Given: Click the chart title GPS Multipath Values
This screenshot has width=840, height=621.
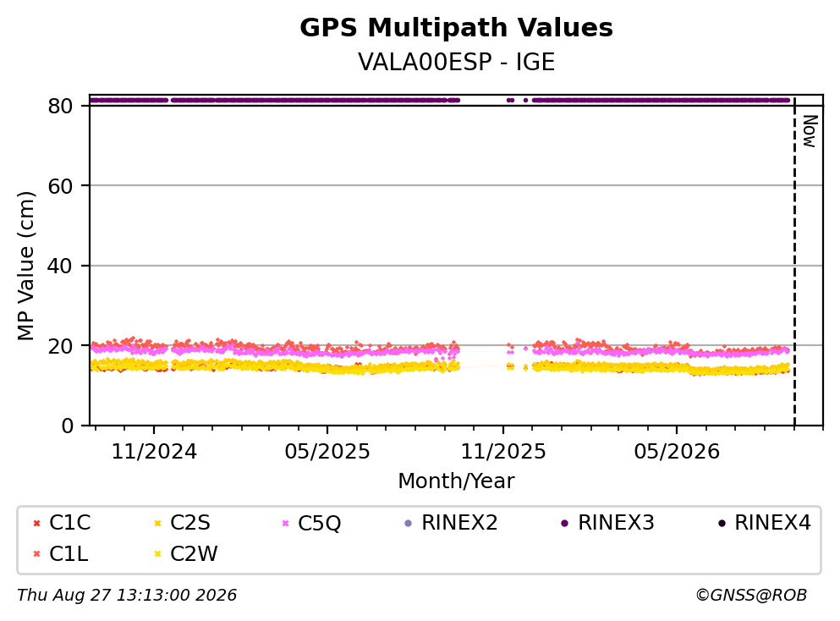Looking at the screenshot, I should pos(456,27).
